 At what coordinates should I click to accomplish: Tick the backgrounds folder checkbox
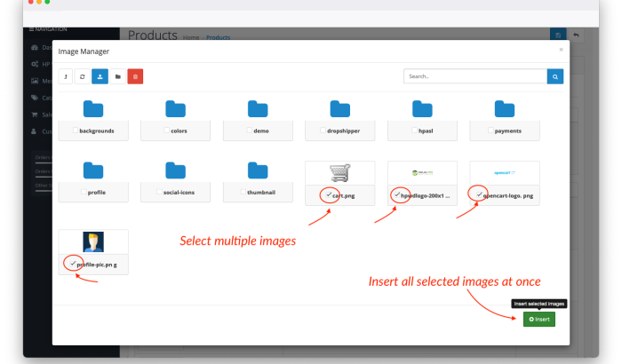tap(76, 130)
